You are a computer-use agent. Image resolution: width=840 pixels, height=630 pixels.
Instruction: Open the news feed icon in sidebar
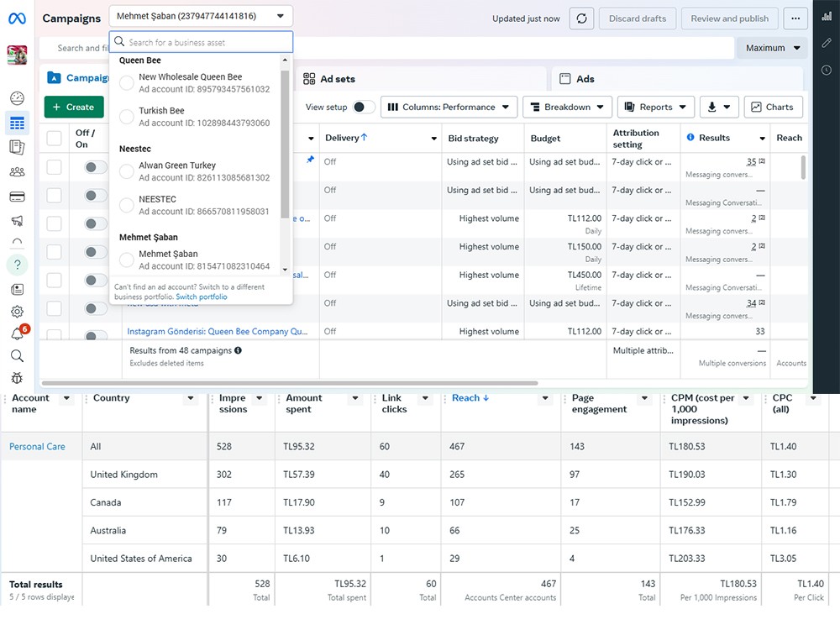point(17,290)
